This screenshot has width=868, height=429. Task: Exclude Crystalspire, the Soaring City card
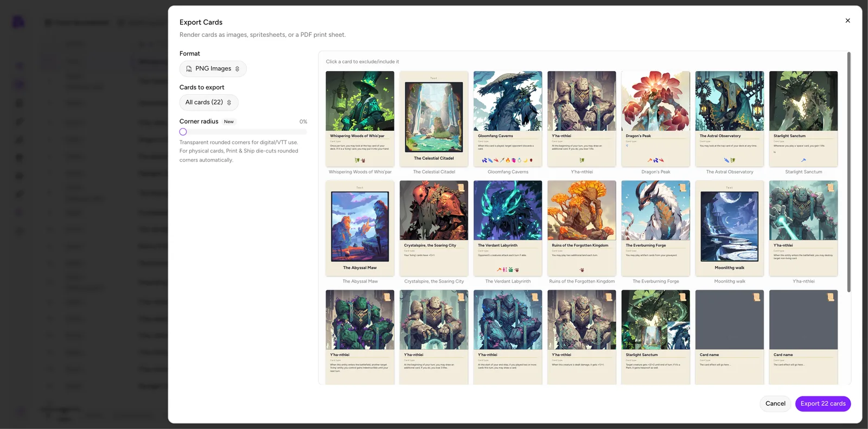[x=434, y=228]
